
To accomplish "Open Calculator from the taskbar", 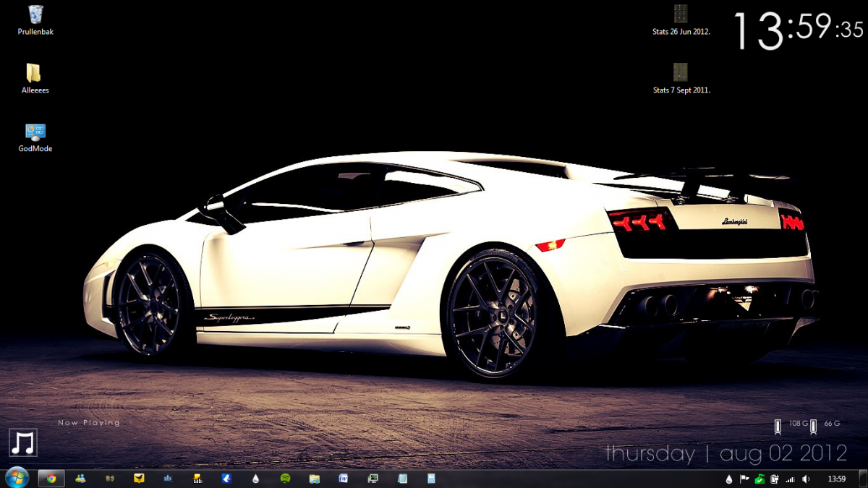I will (431, 479).
